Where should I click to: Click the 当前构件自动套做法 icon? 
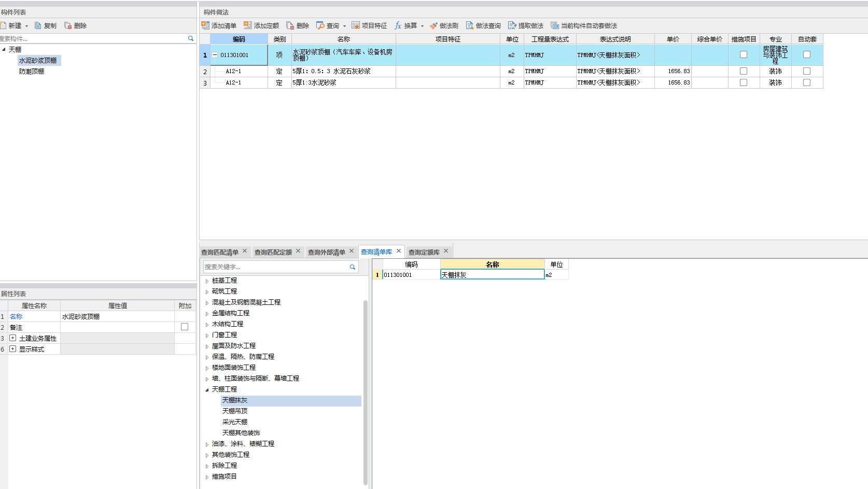pos(555,25)
